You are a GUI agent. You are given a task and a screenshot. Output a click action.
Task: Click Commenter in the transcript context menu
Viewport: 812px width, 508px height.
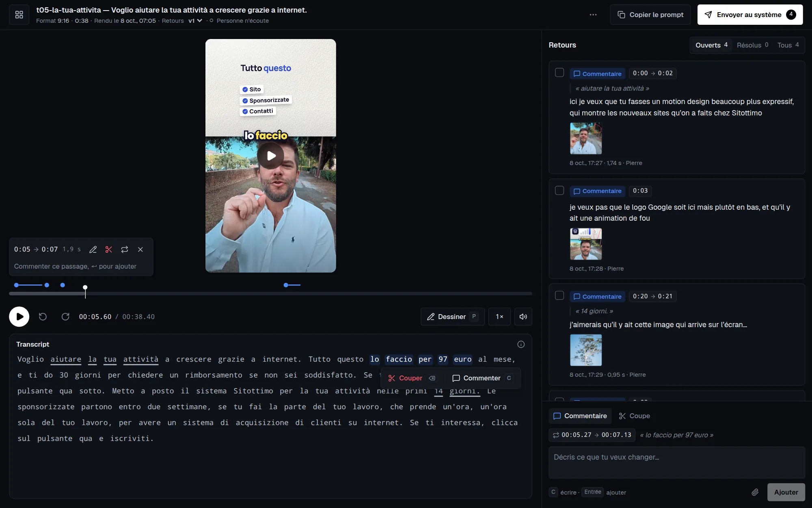point(482,378)
